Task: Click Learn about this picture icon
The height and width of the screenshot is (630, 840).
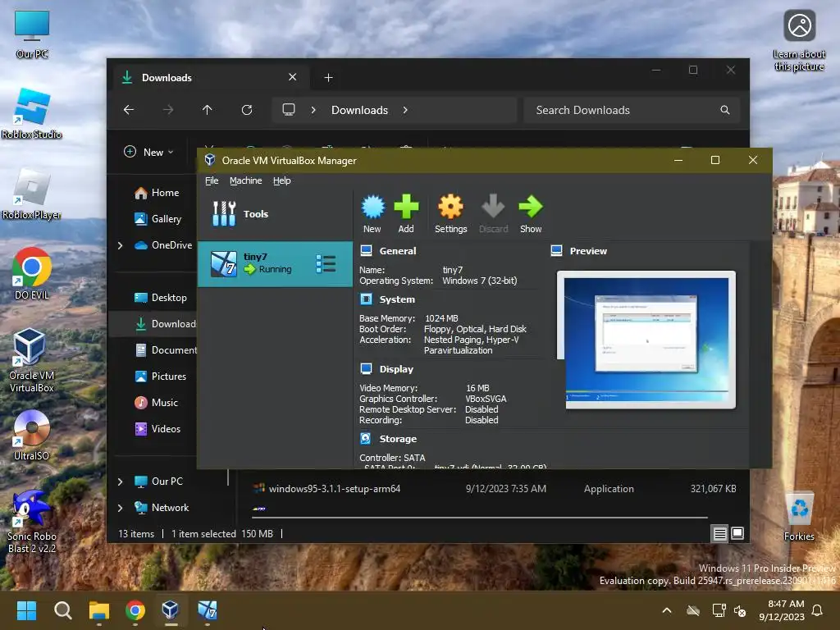Action: pos(799,41)
